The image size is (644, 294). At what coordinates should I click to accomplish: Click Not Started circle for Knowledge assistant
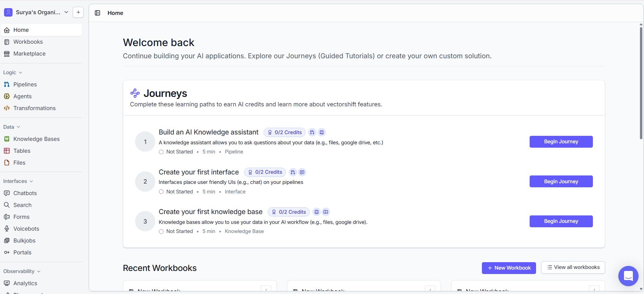pyautogui.click(x=161, y=152)
